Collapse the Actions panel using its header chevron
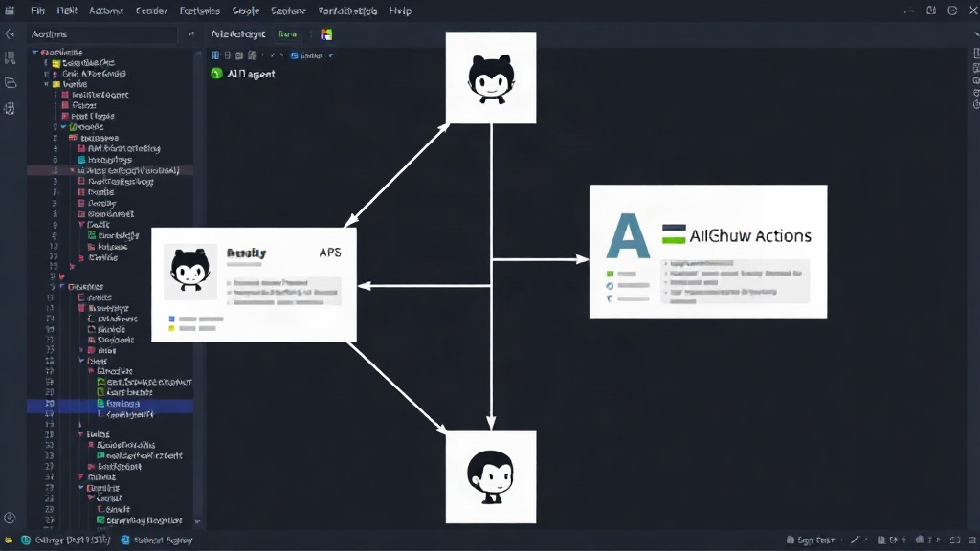Image resolution: width=980 pixels, height=551 pixels. pyautogui.click(x=191, y=34)
